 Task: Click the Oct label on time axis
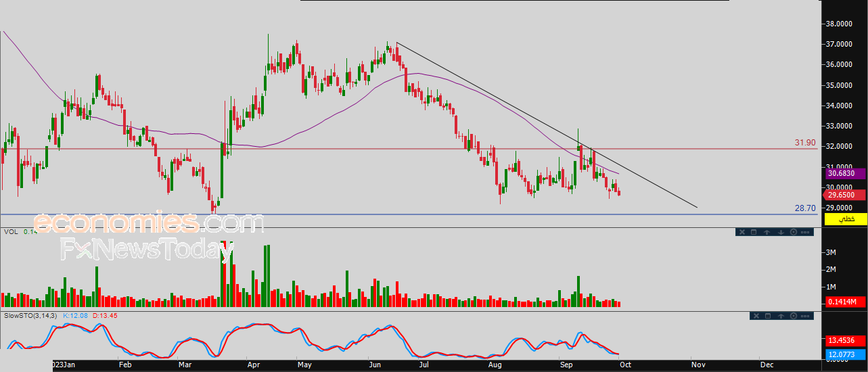[625, 365]
